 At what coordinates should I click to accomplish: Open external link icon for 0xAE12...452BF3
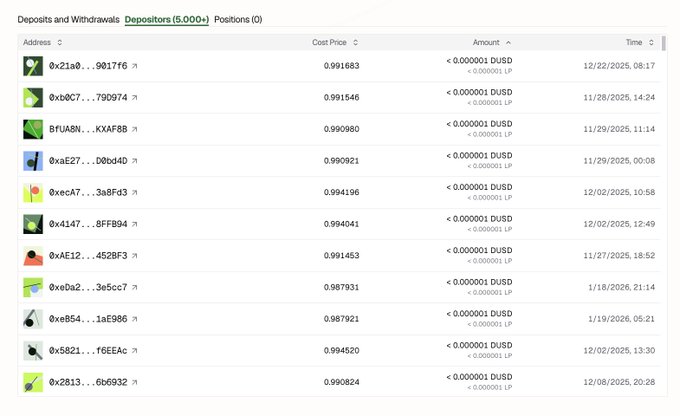(134, 256)
